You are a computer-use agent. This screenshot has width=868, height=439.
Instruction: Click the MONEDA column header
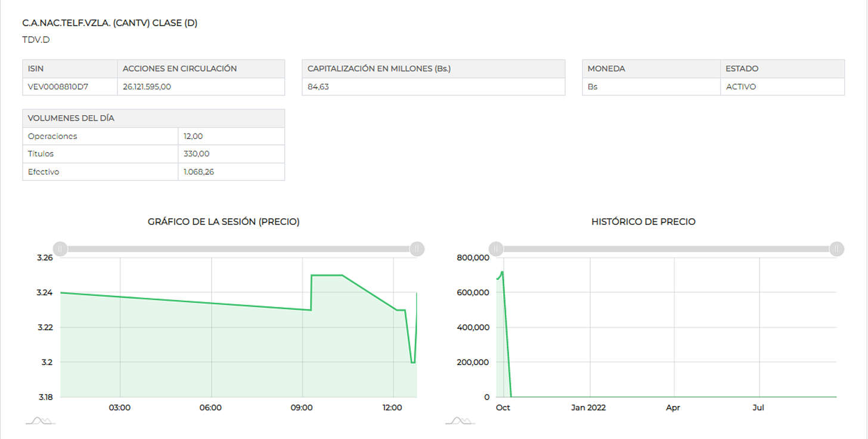click(x=606, y=69)
